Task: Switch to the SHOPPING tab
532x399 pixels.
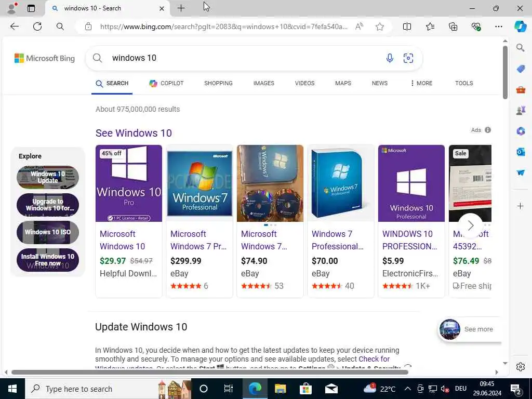Action: point(218,83)
